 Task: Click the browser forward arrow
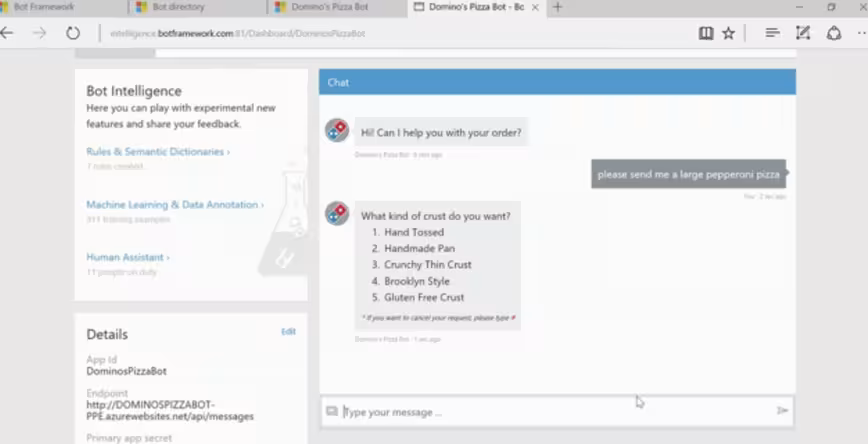(39, 33)
